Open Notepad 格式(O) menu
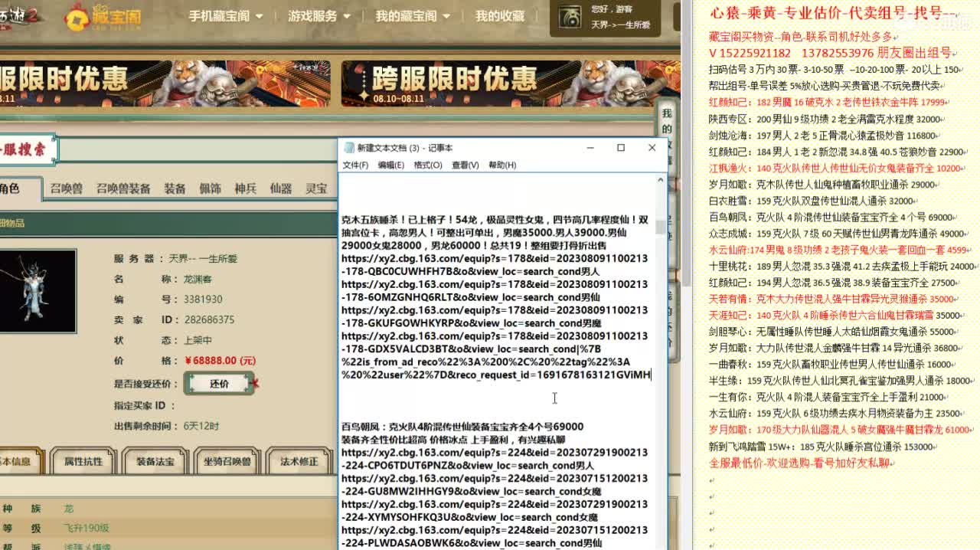Screen dimensions: 980x550 click(x=427, y=165)
